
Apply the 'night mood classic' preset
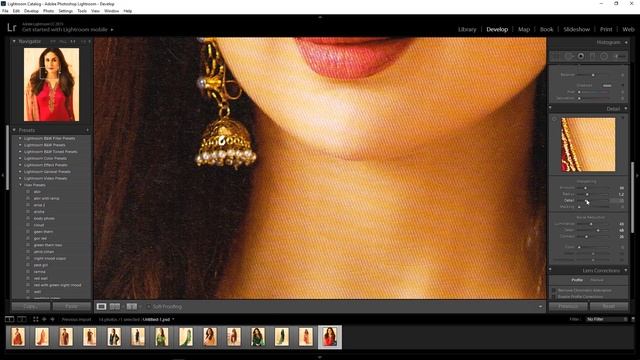[x=50, y=258]
